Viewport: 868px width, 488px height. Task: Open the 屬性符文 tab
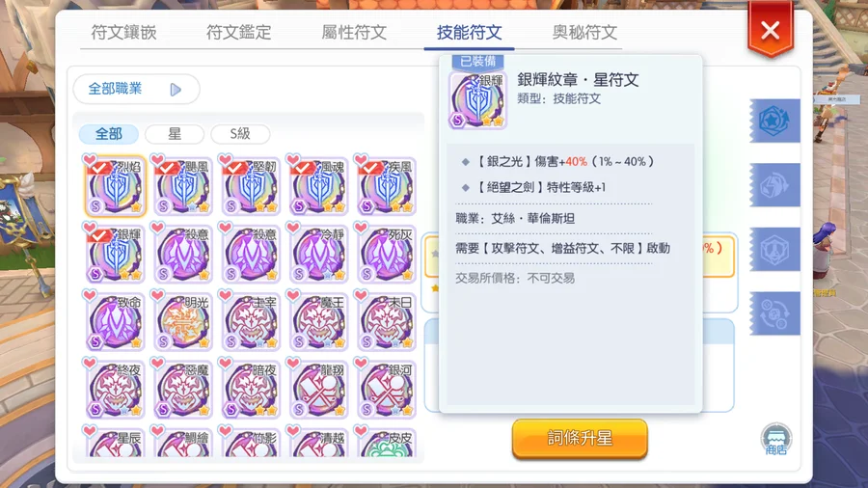coord(354,32)
